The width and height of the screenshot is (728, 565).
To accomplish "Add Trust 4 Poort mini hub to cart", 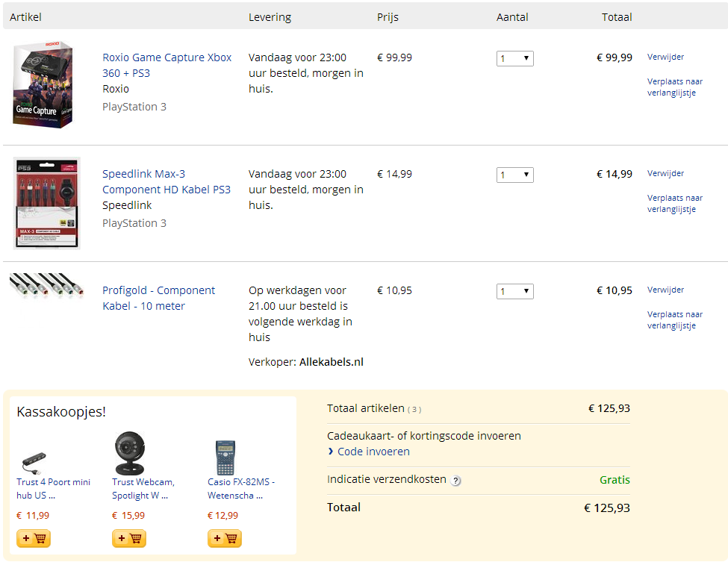I will [x=34, y=539].
